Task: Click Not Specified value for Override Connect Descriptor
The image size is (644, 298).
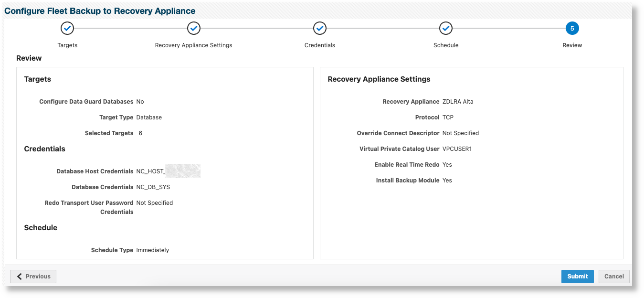Action: [461, 133]
